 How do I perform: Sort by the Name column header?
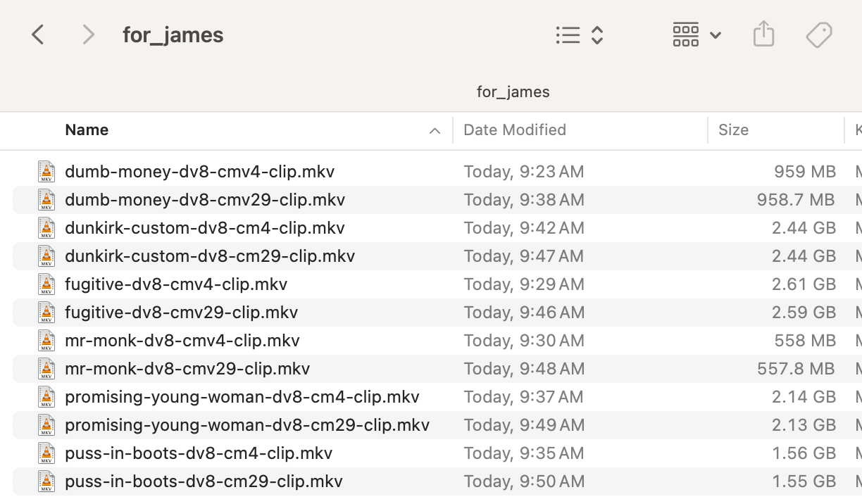87,130
